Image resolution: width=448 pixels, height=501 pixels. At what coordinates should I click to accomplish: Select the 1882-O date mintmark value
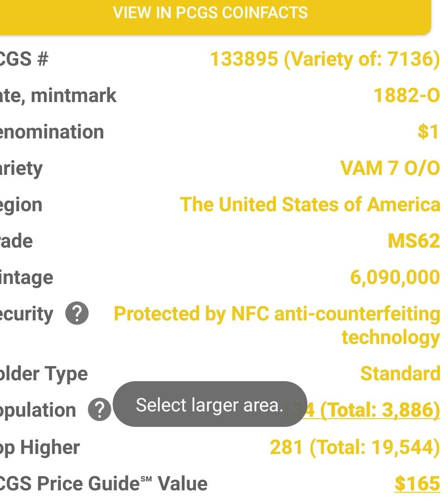tap(406, 95)
